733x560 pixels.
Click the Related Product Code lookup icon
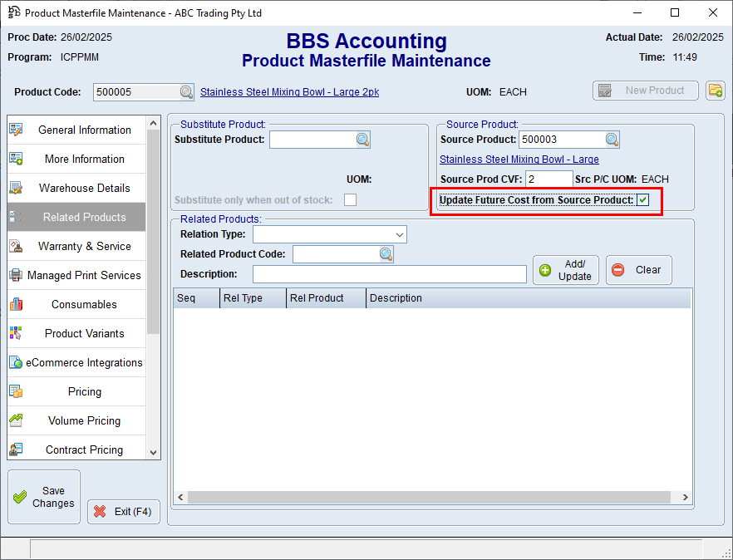(386, 254)
